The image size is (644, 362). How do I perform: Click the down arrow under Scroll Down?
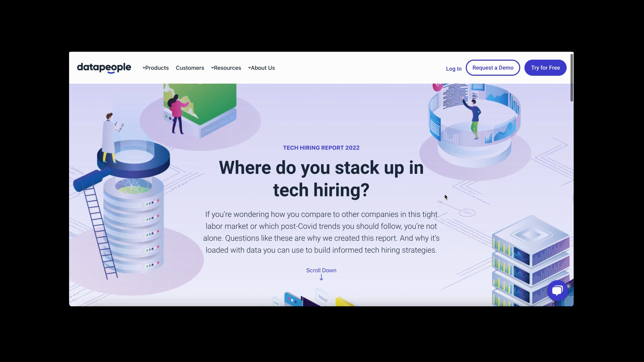point(321,278)
